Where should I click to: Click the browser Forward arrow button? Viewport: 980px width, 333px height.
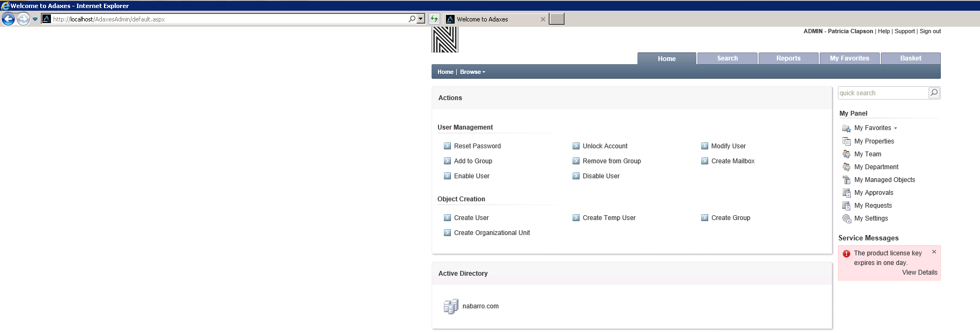[x=23, y=19]
